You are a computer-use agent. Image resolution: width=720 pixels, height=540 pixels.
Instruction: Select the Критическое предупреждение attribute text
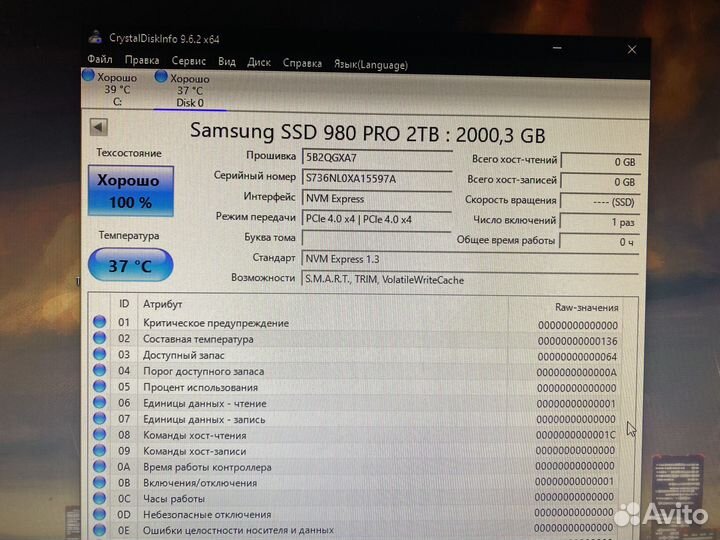(216, 323)
